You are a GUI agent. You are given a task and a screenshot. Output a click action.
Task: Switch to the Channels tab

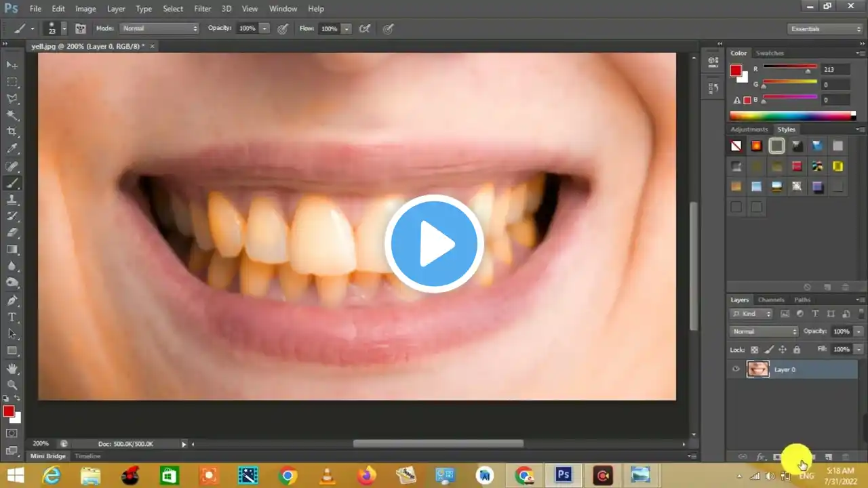[x=771, y=300]
